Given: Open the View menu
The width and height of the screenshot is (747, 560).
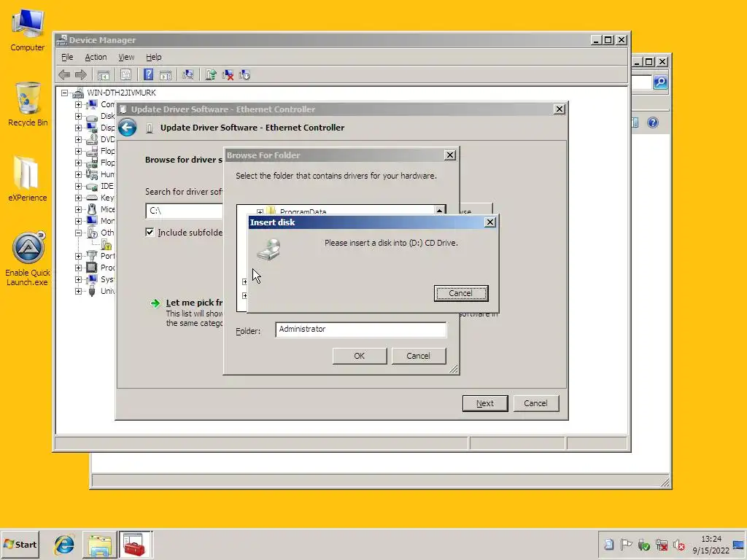Looking at the screenshot, I should 126,57.
